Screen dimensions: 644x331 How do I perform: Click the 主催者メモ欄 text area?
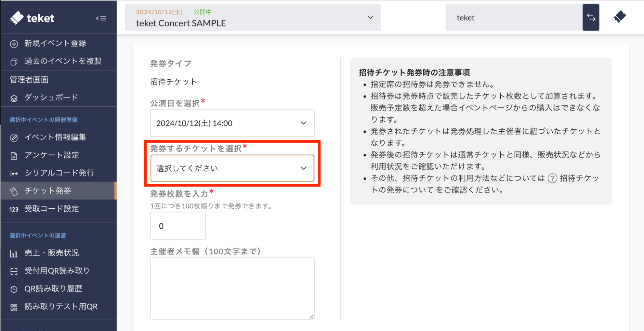232,288
